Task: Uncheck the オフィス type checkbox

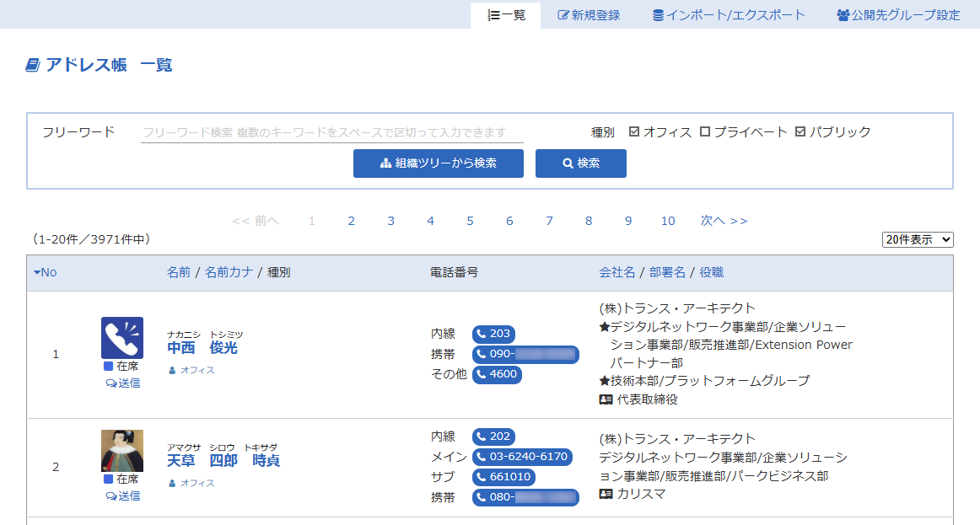Action: 635,131
